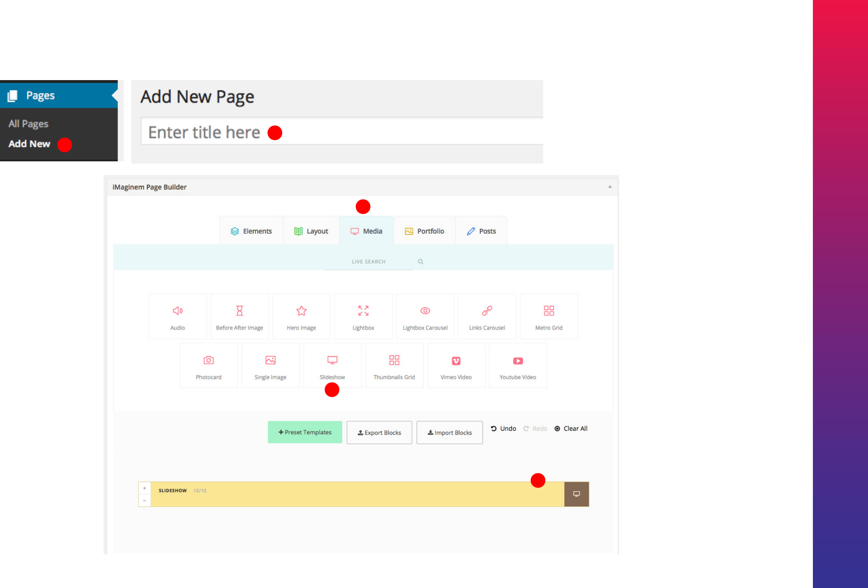Select the Audio media block
868x588 pixels.
pos(177,316)
